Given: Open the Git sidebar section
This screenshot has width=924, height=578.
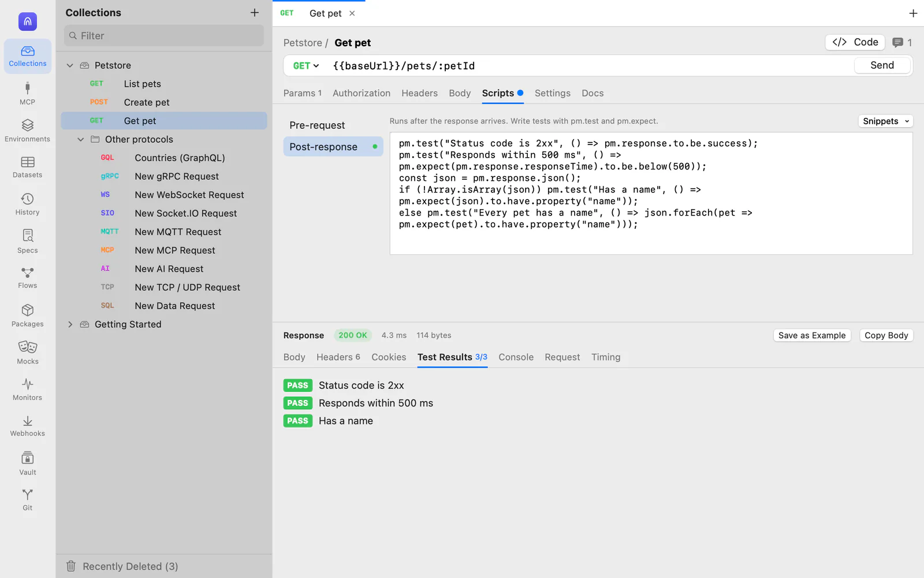Looking at the screenshot, I should point(28,500).
